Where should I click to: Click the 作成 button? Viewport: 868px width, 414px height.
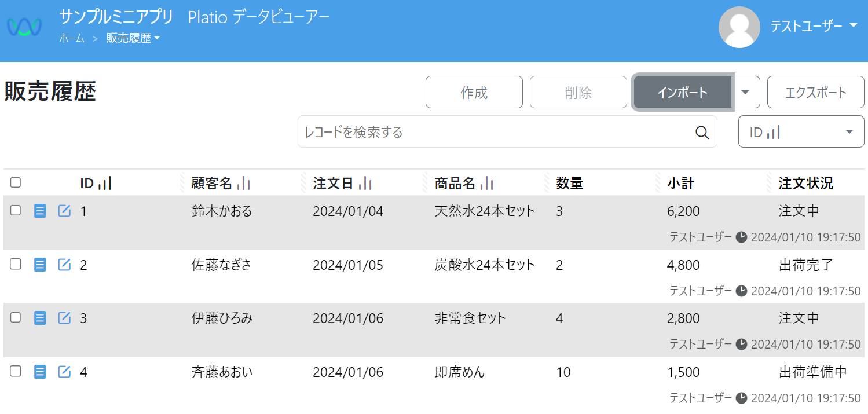pyautogui.click(x=474, y=92)
